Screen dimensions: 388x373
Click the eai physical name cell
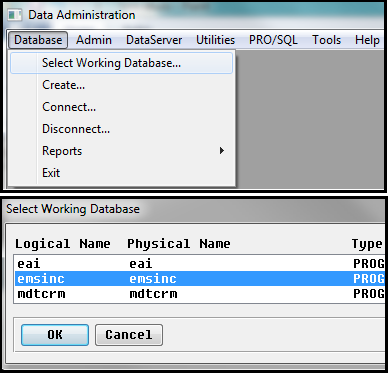(x=141, y=264)
